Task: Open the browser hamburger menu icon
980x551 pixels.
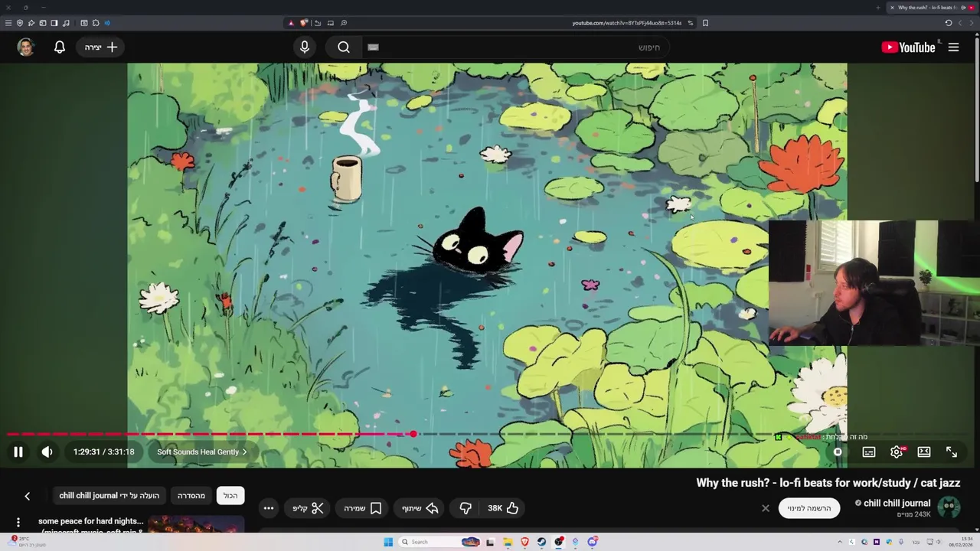Action: [8, 23]
